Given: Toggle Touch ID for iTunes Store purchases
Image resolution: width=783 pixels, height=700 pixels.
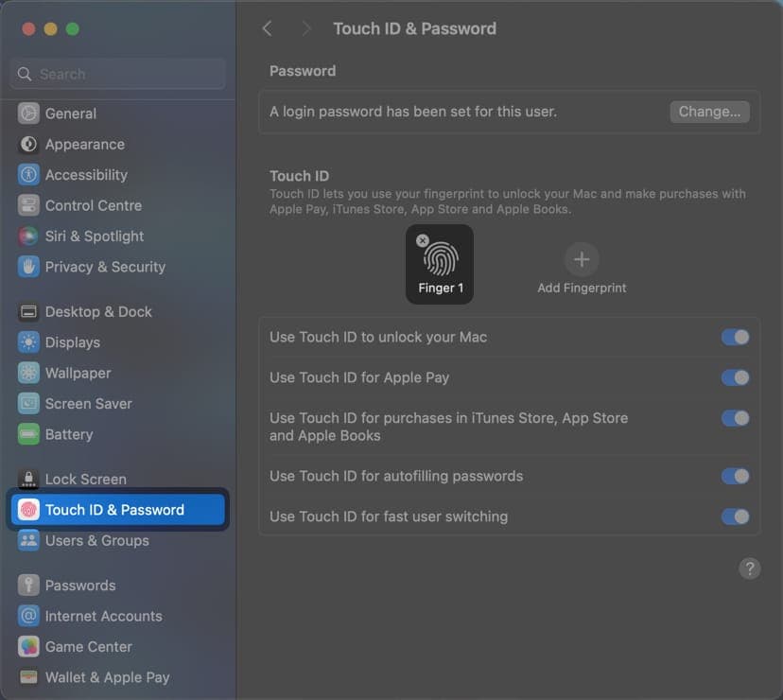Looking at the screenshot, I should coord(735,418).
